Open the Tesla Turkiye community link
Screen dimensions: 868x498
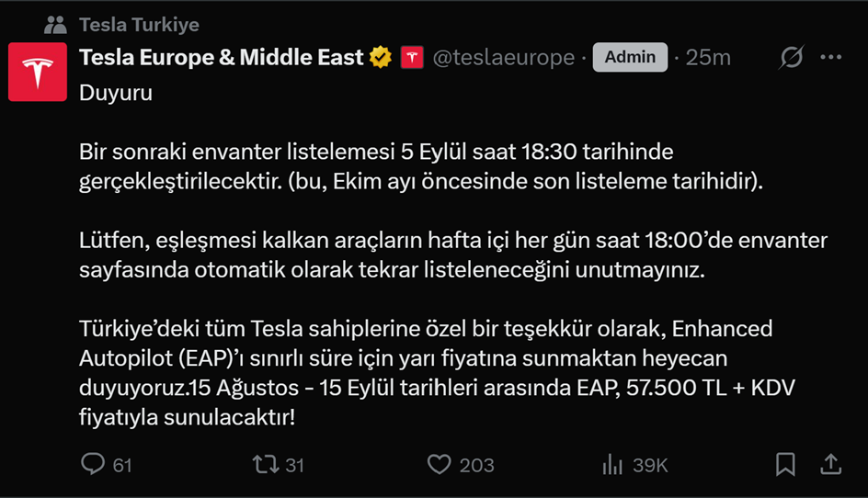coord(139,24)
